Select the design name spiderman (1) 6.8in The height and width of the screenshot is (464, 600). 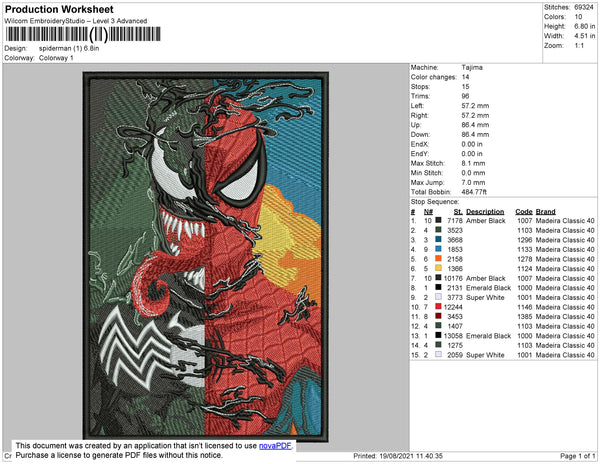point(69,48)
